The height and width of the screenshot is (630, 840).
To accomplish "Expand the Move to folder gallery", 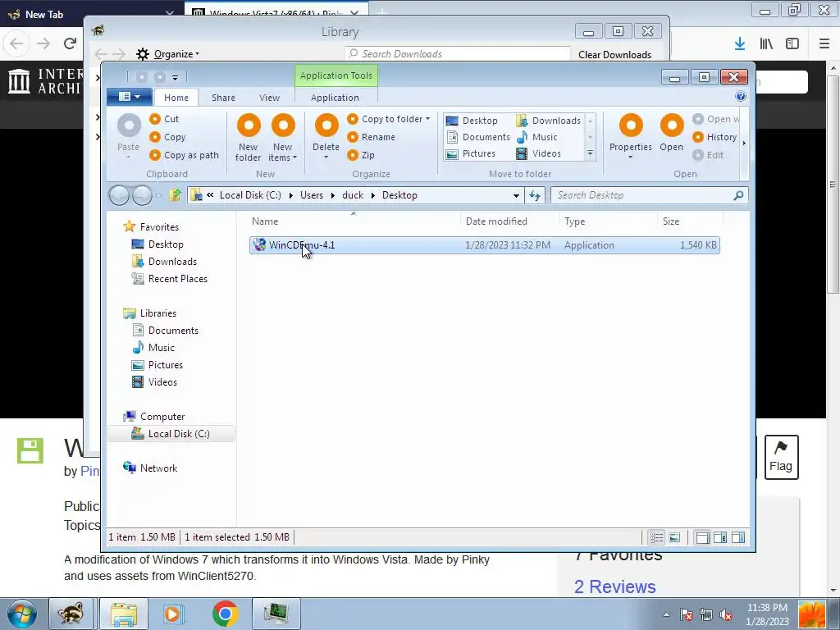I will point(590,153).
